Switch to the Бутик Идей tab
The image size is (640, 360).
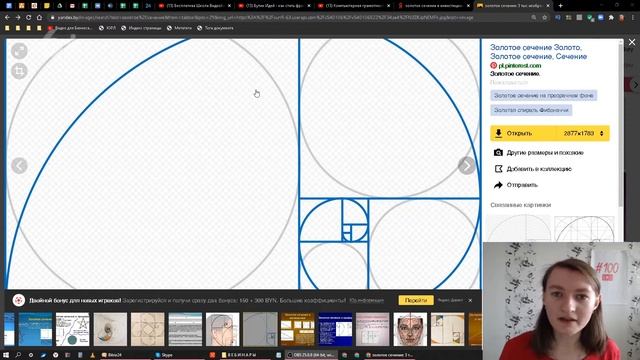[x=274, y=6]
